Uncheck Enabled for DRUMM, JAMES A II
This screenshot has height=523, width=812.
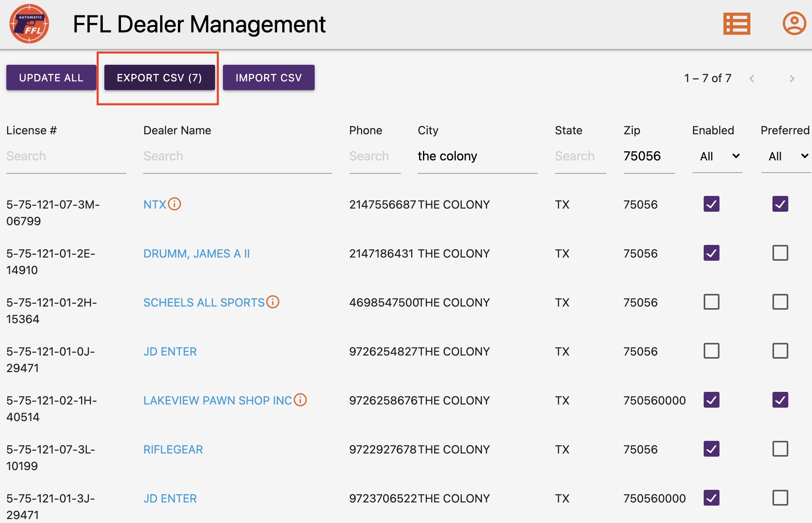[x=711, y=253]
